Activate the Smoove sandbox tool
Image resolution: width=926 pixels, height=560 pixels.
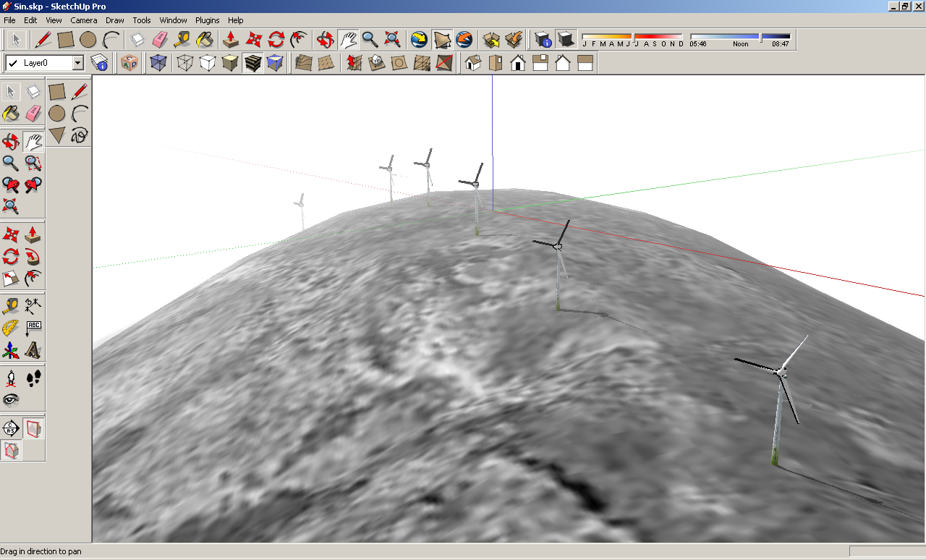click(x=352, y=63)
